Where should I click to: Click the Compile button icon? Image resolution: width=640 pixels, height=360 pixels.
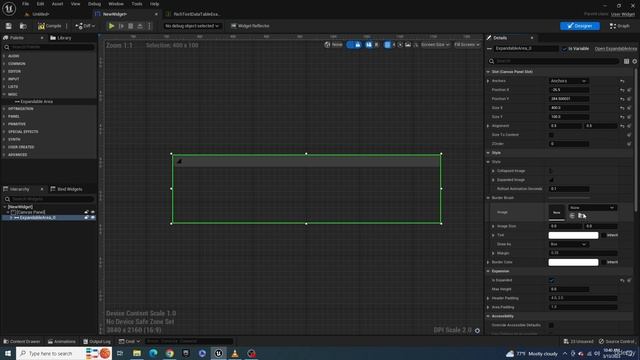click(41, 26)
